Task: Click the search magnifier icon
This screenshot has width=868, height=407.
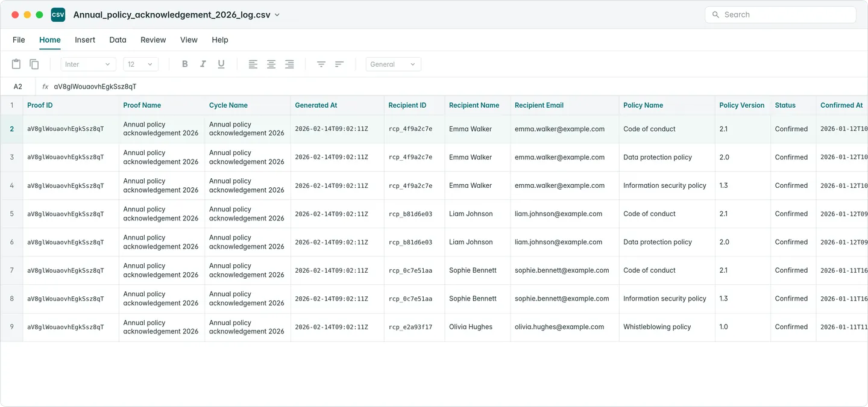Action: pos(715,14)
